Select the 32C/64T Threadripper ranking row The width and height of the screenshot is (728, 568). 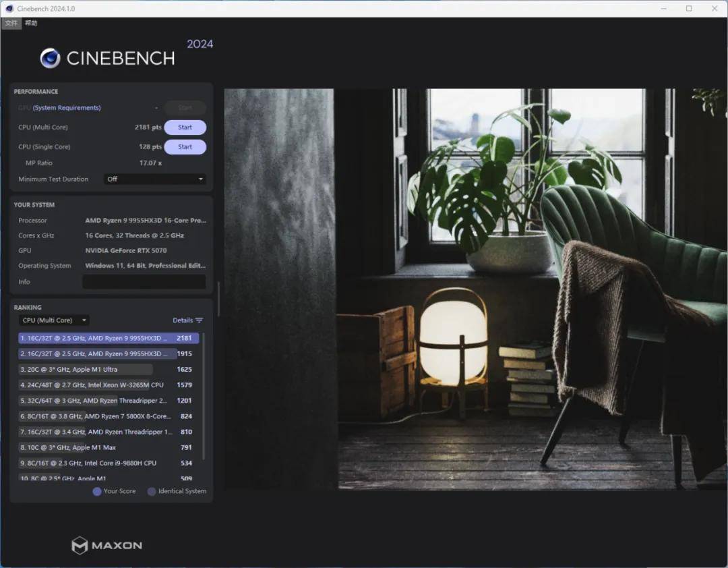click(109, 401)
